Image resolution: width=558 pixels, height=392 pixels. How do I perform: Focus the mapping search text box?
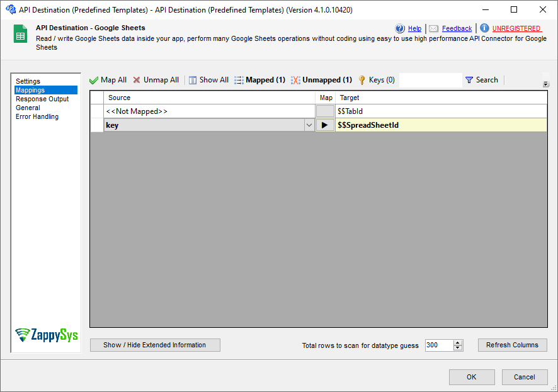click(x=430, y=81)
